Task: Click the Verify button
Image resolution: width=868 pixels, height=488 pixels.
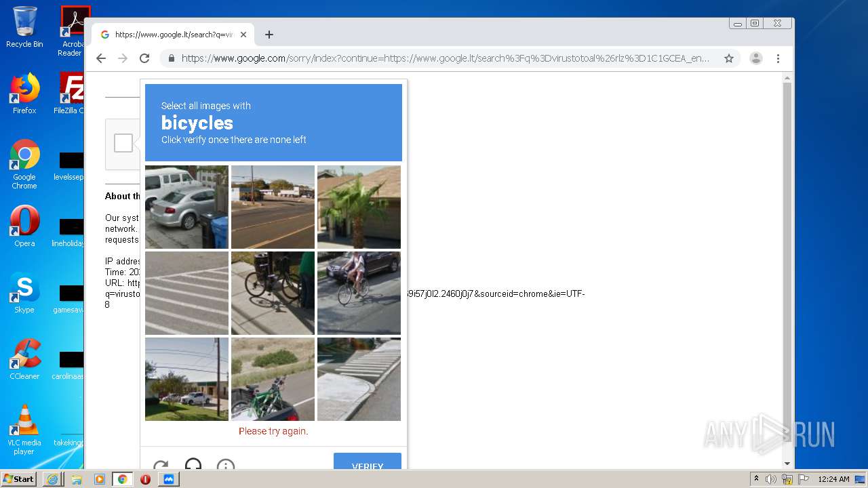Action: (368, 462)
